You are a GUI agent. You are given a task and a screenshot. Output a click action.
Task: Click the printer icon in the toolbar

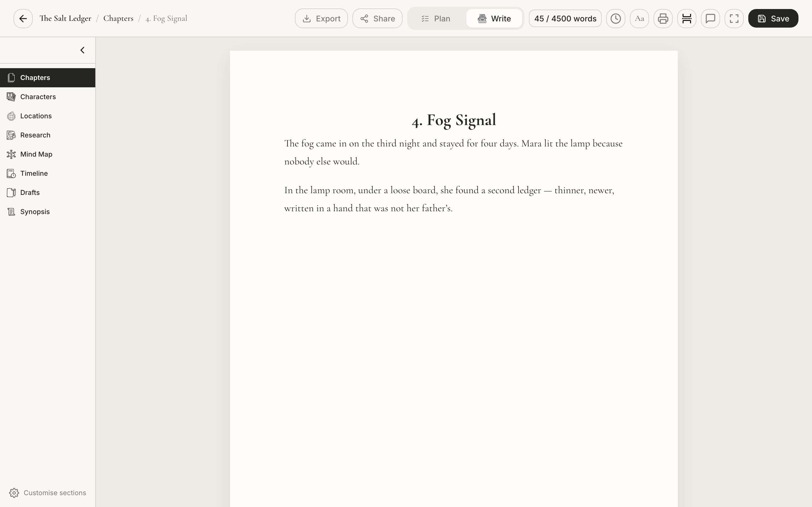pos(663,18)
